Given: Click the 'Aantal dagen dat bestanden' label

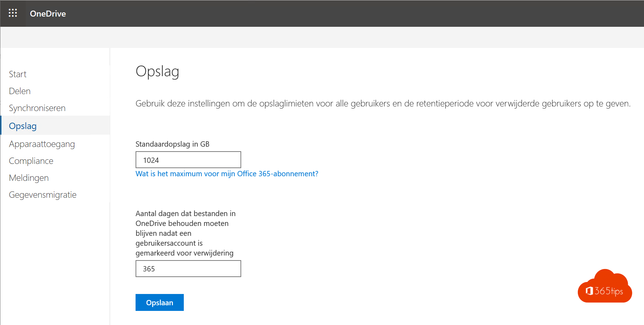Looking at the screenshot, I should (x=186, y=233).
